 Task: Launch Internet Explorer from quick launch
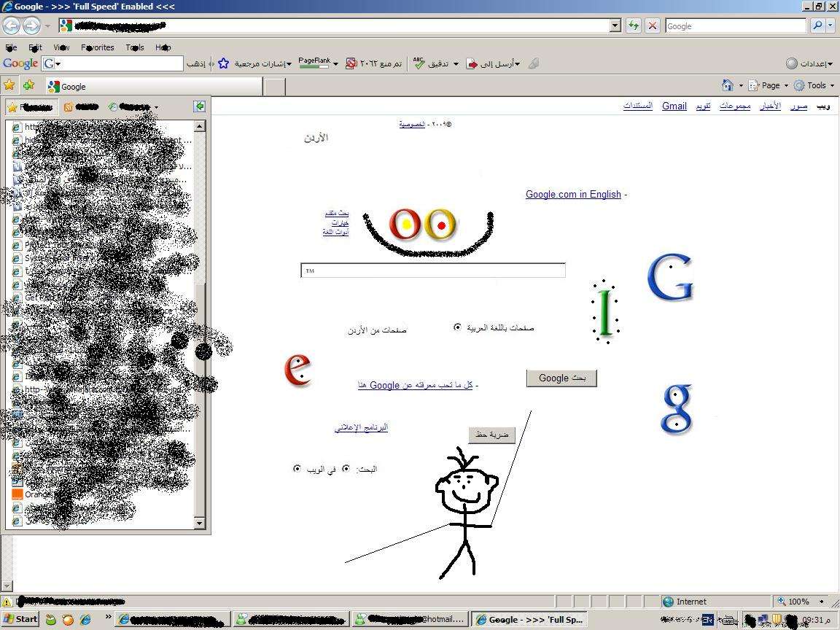85,620
